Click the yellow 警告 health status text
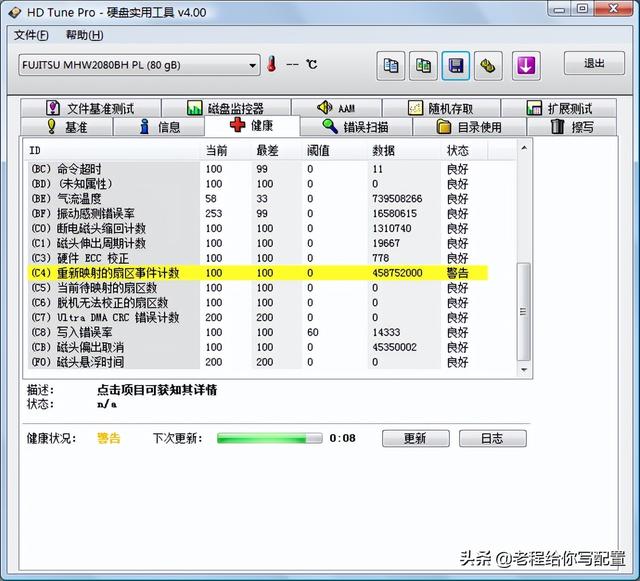Image resolution: width=640 pixels, height=581 pixels. tap(109, 439)
